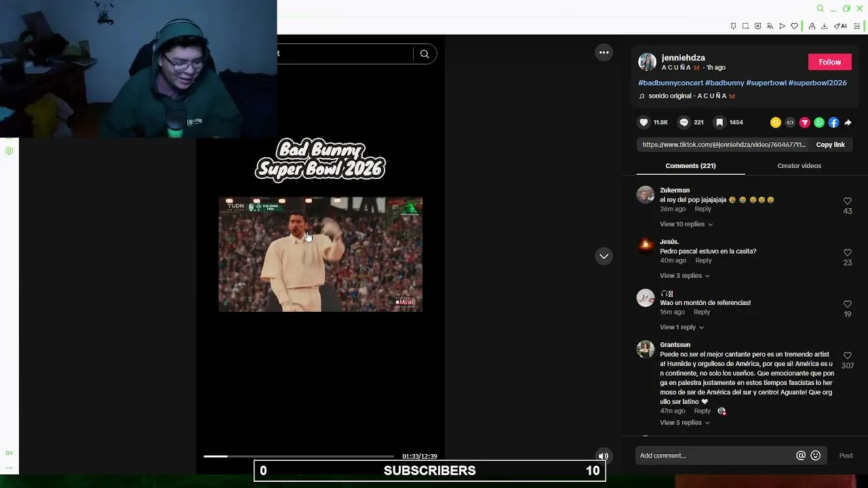This screenshot has height=488, width=868.
Task: Share video to Facebook
Action: point(833,123)
